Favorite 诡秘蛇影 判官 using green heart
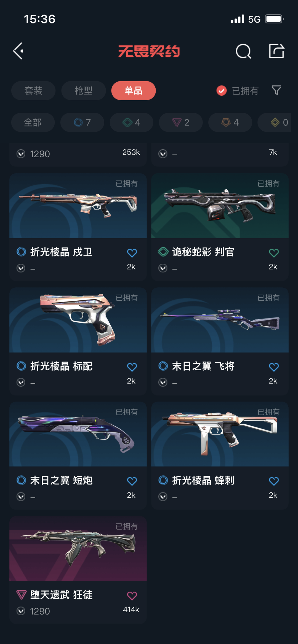The height and width of the screenshot is (644, 298). tap(274, 253)
